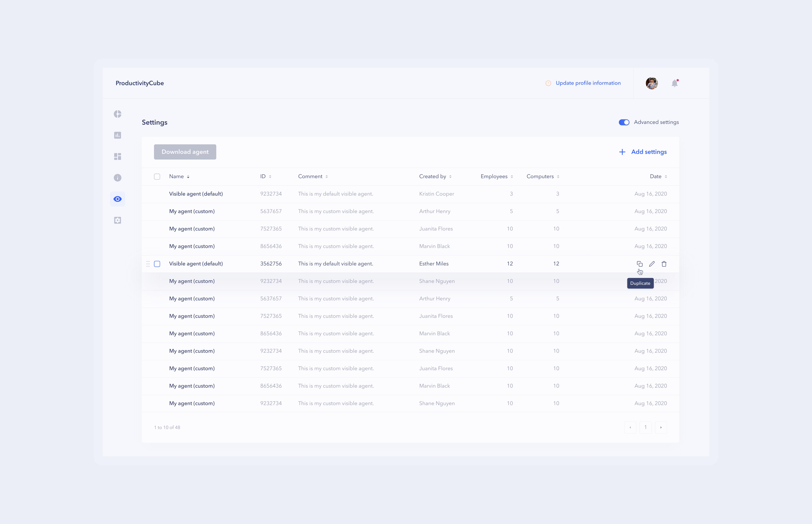Screen dimensions: 812x524
Task: Click the user profile avatar
Action: (x=651, y=83)
